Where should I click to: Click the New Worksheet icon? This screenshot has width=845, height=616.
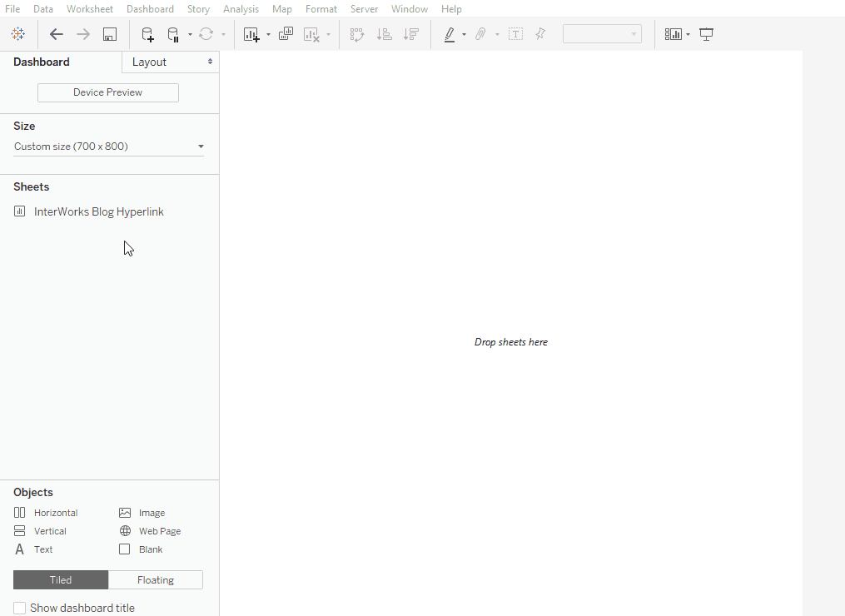[251, 34]
